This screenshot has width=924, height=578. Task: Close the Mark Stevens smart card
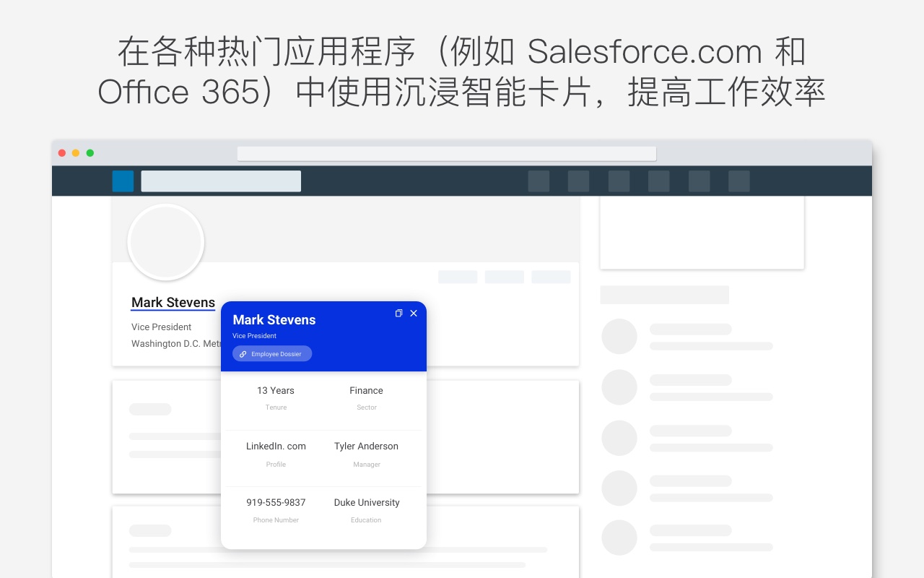click(414, 314)
